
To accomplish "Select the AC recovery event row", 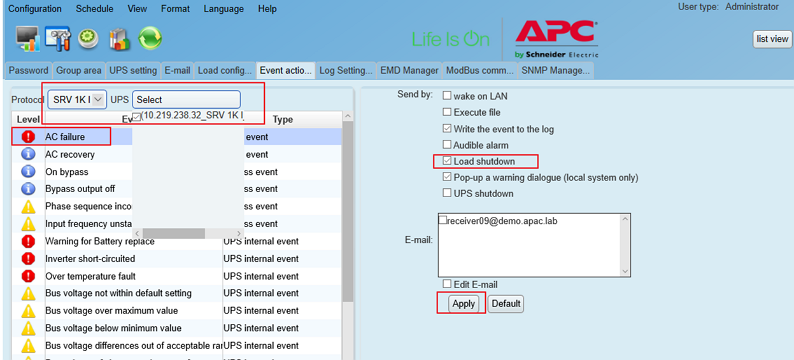I will pyautogui.click(x=177, y=154).
